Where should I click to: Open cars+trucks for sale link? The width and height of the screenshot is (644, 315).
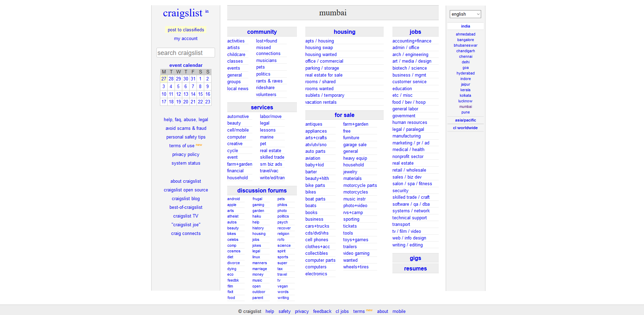(317, 226)
